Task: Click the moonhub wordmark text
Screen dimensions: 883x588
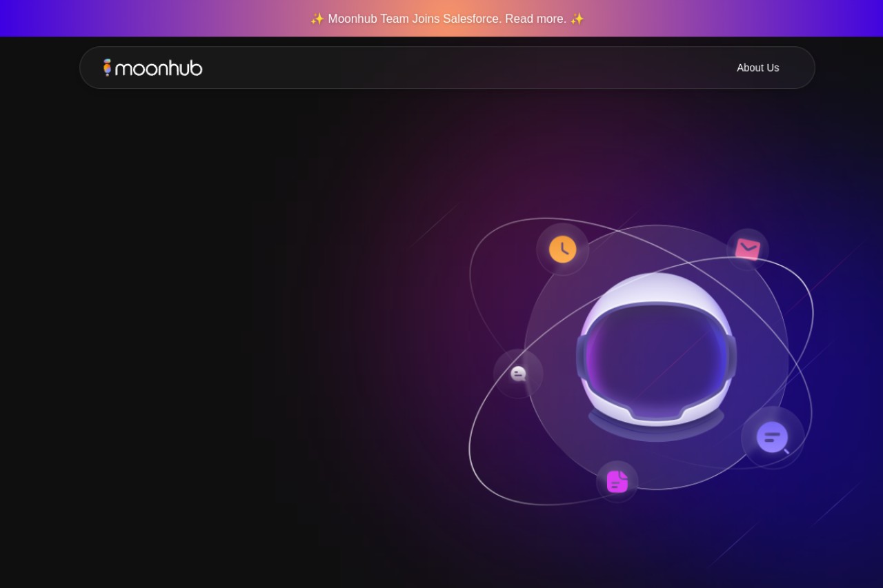Action: tap(159, 68)
